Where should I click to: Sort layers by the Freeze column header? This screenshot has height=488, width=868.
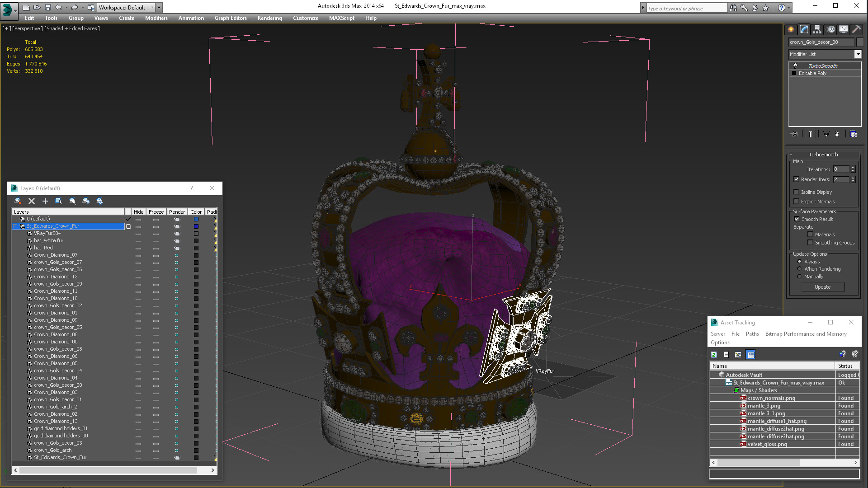[x=156, y=212]
